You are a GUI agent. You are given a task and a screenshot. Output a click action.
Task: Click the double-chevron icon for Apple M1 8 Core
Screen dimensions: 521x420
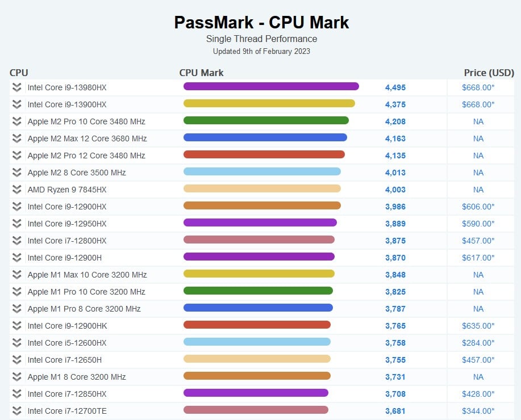pos(16,377)
